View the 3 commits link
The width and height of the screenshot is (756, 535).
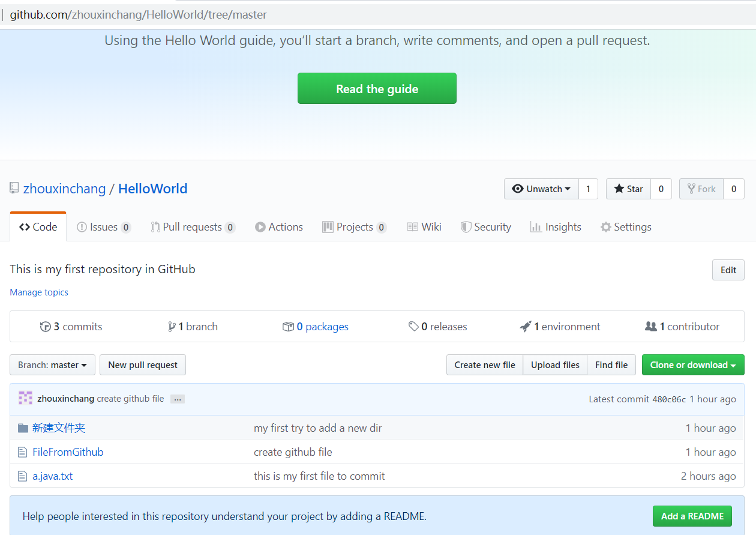71,327
